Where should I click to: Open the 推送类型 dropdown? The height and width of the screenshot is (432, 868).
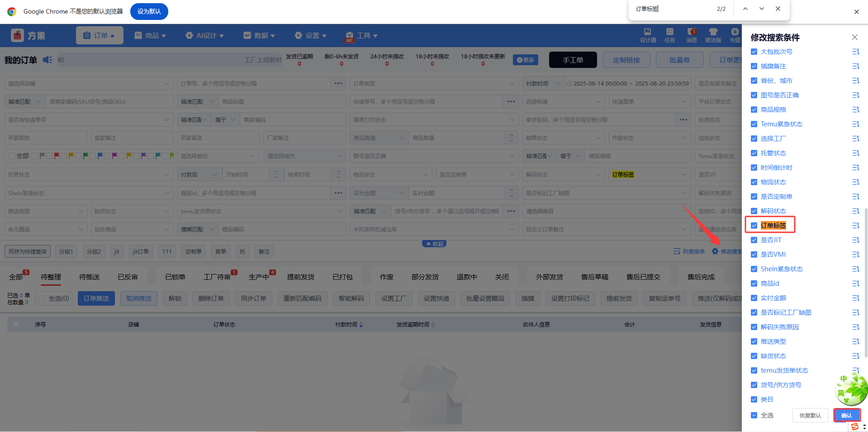click(x=46, y=211)
